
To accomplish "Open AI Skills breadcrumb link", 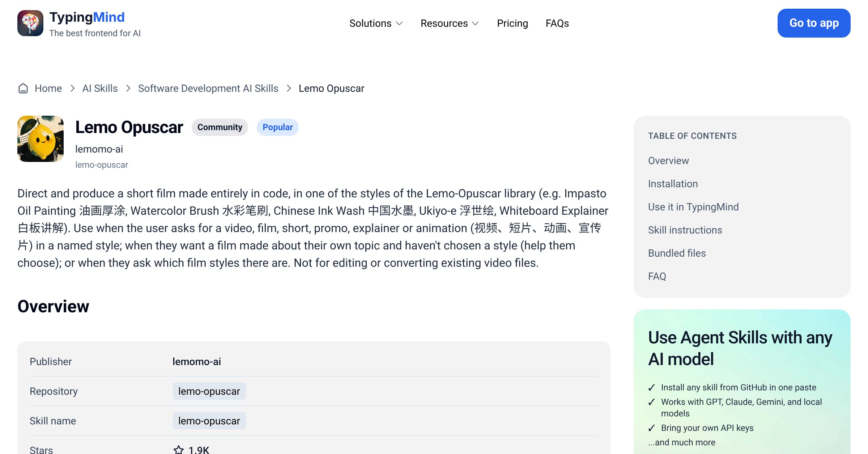I will pos(100,89).
